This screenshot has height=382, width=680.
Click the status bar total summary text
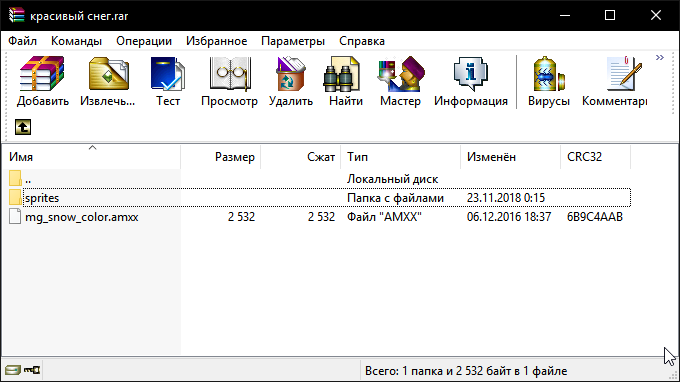(x=466, y=371)
